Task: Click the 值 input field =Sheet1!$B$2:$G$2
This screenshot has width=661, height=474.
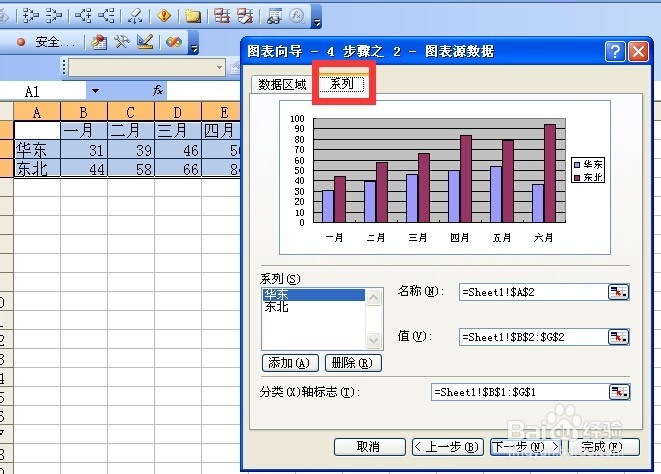Action: pyautogui.click(x=533, y=337)
